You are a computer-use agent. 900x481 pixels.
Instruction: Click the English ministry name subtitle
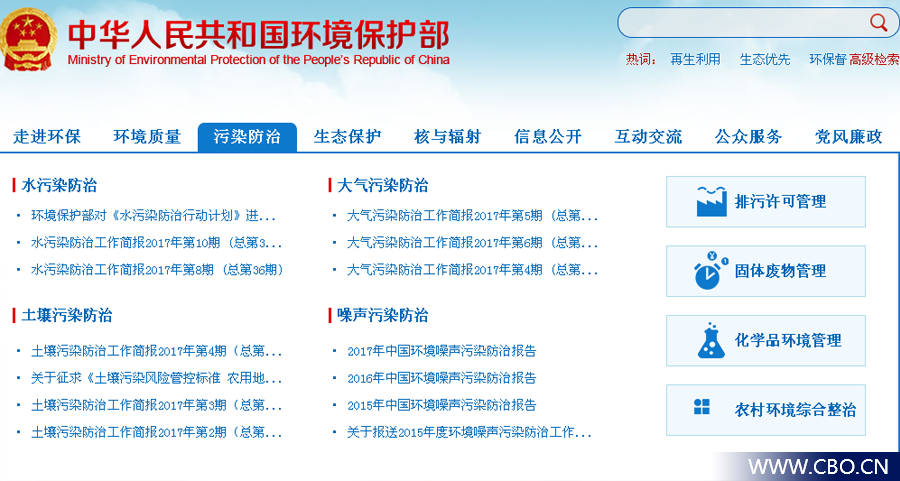(258, 60)
